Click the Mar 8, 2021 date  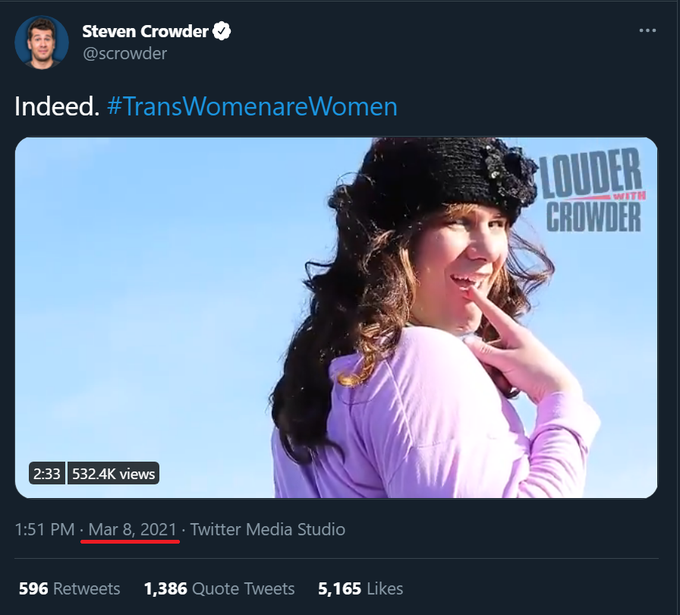click(x=132, y=530)
